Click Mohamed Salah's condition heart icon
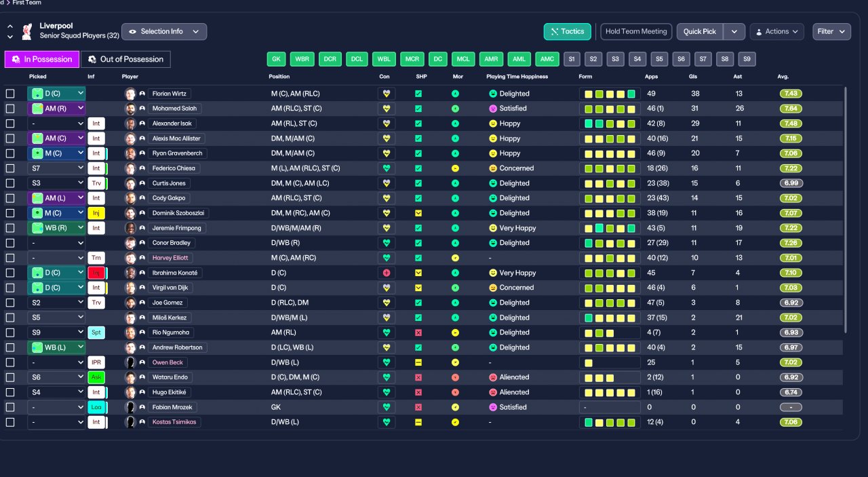This screenshot has width=868, height=477. 387,109
